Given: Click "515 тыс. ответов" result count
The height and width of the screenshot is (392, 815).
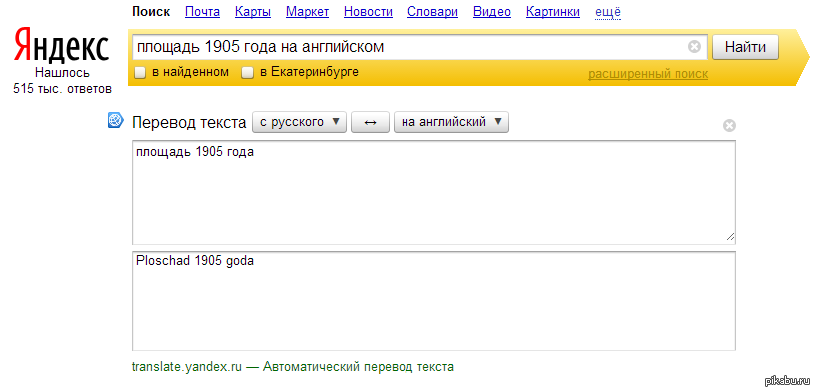Looking at the screenshot, I should tap(62, 89).
